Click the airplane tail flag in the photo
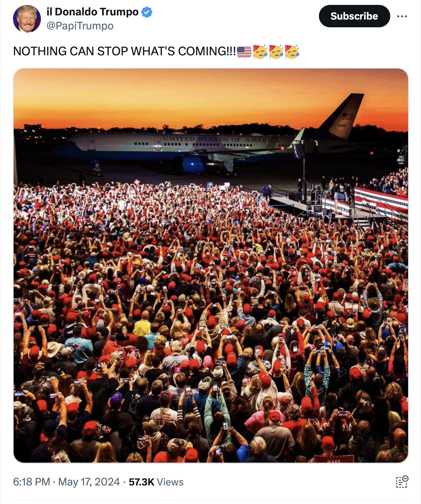 pyautogui.click(x=347, y=116)
